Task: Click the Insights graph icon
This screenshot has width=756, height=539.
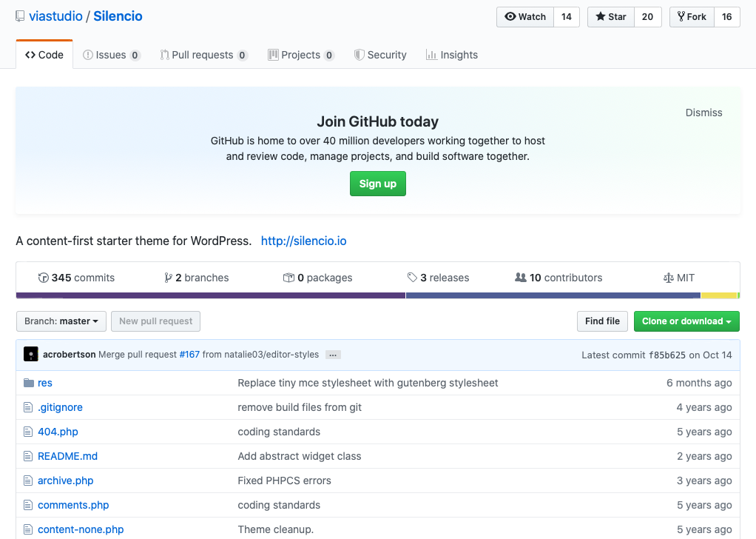Action: (x=431, y=55)
